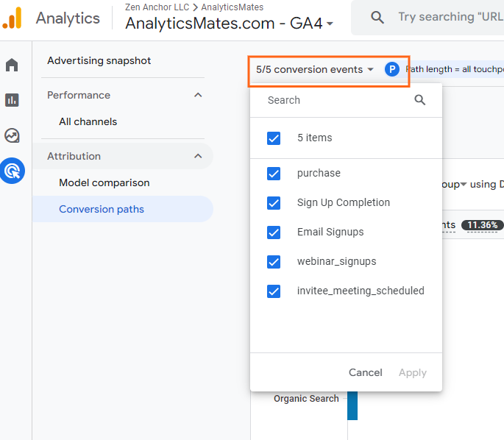The image size is (504, 440).
Task: Click the Zen Anchor LLC breadcrumb
Action: pyautogui.click(x=157, y=7)
